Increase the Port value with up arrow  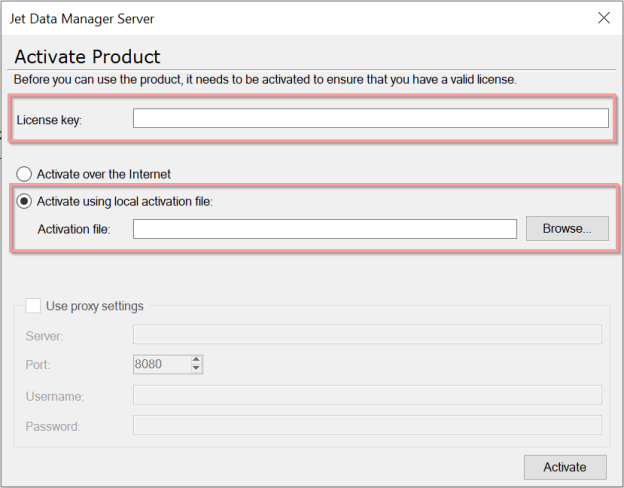tap(196, 360)
